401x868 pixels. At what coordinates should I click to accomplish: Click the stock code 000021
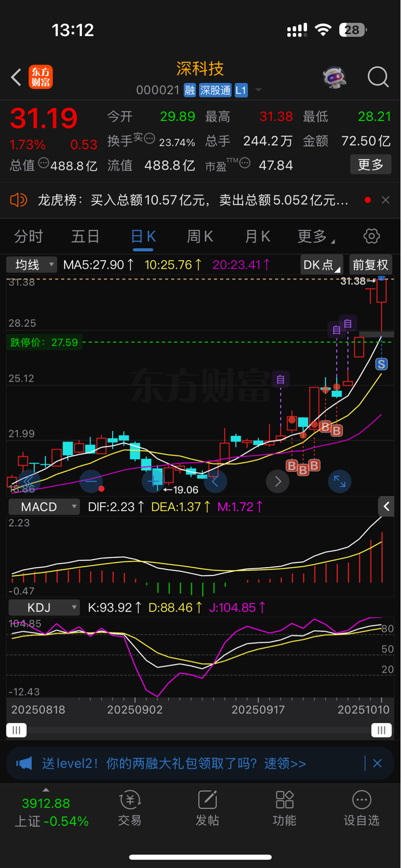click(157, 90)
